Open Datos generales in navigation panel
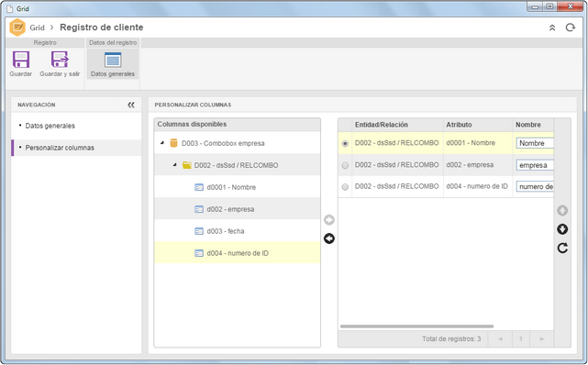Viewport: 588px width, 365px height. tap(50, 126)
